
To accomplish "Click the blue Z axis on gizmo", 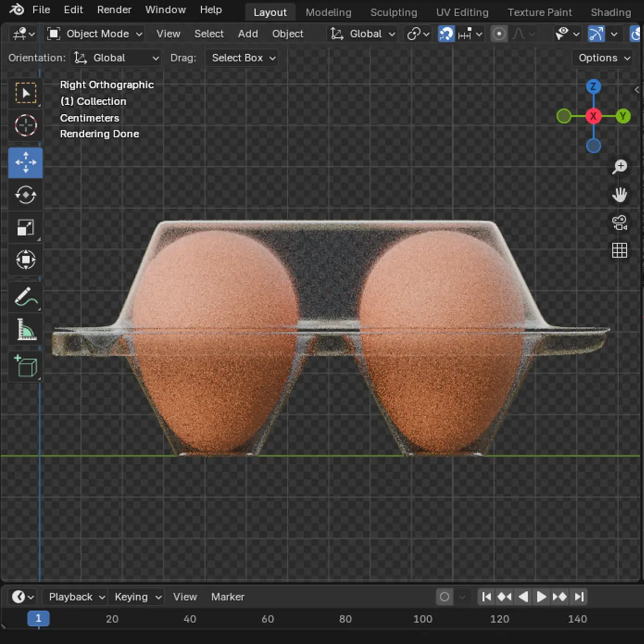I will pos(593,86).
